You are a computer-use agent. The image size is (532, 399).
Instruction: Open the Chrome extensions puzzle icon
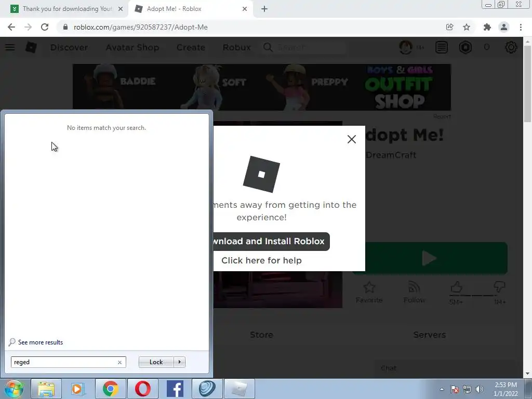pyautogui.click(x=487, y=27)
